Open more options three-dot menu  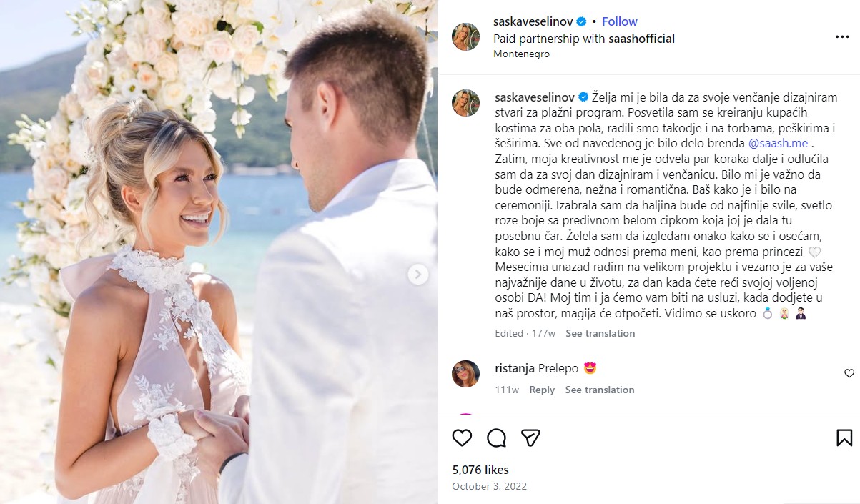(x=842, y=36)
